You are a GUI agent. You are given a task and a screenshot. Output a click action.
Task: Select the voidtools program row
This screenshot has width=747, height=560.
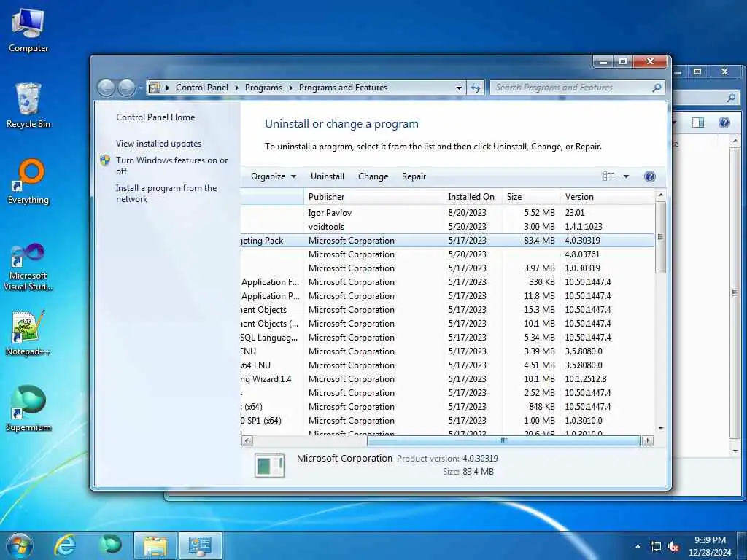448,227
